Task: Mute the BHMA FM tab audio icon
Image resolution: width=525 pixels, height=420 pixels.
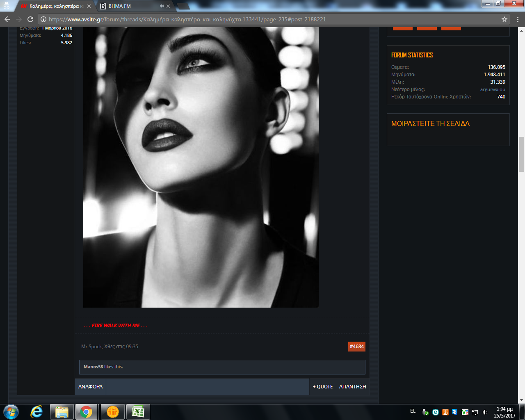Action: tap(162, 6)
